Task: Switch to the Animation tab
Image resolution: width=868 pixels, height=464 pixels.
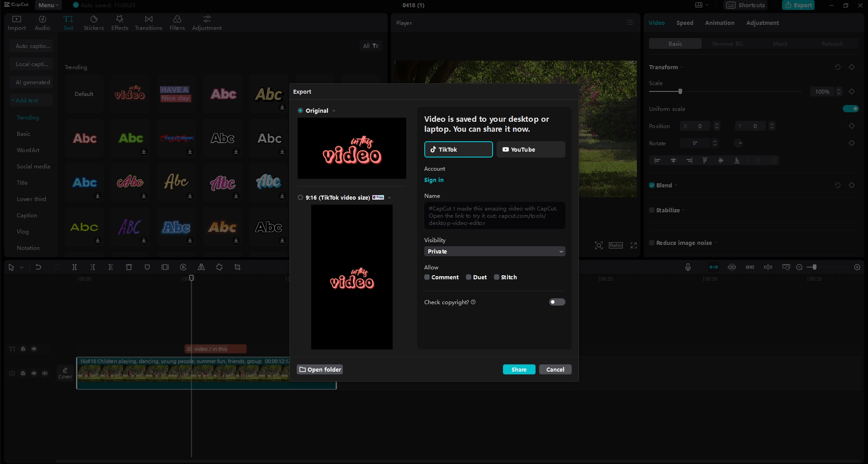Action: tap(719, 23)
